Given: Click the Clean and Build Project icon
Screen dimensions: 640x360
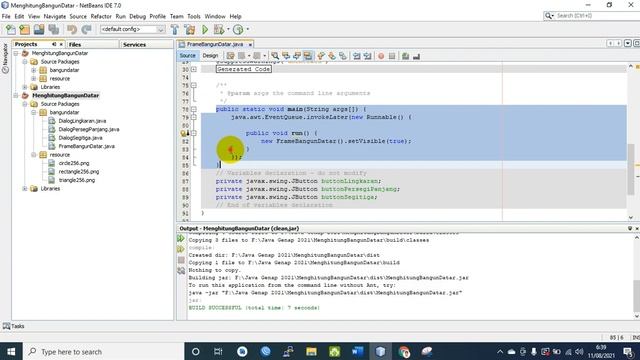Looking at the screenshot, I should tap(190, 29).
